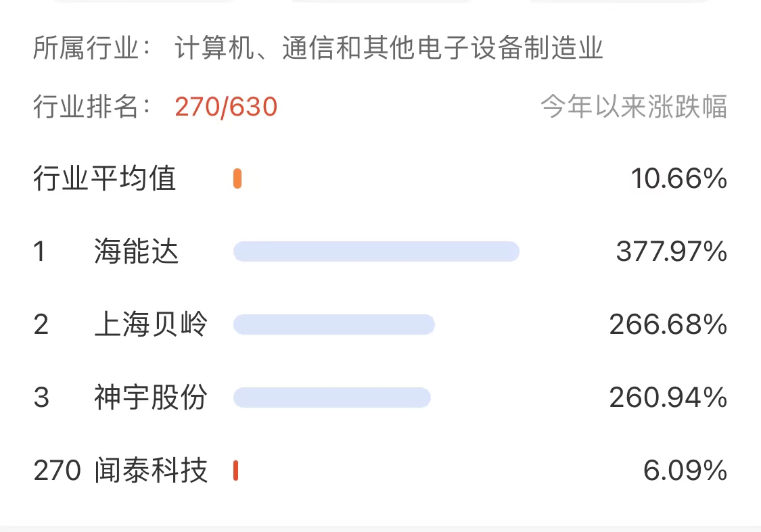
Task: Open the 神宇股份 stock entry
Action: click(151, 397)
